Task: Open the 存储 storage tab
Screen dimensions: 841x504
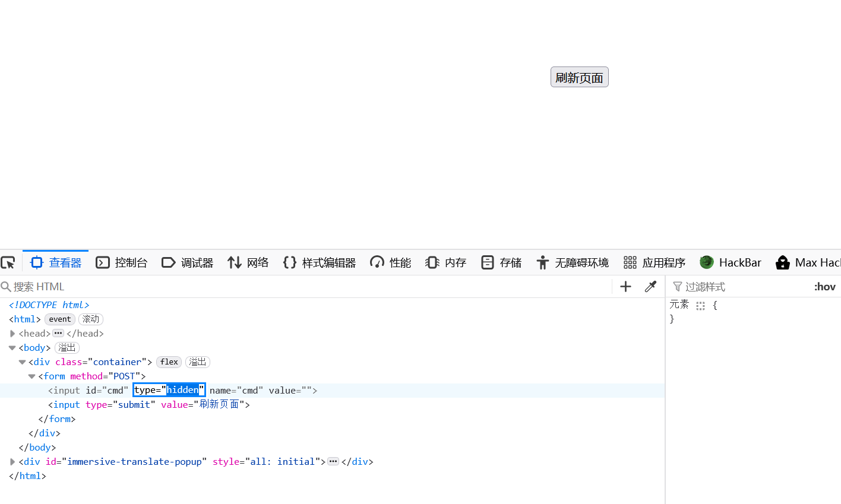Action: (x=501, y=262)
